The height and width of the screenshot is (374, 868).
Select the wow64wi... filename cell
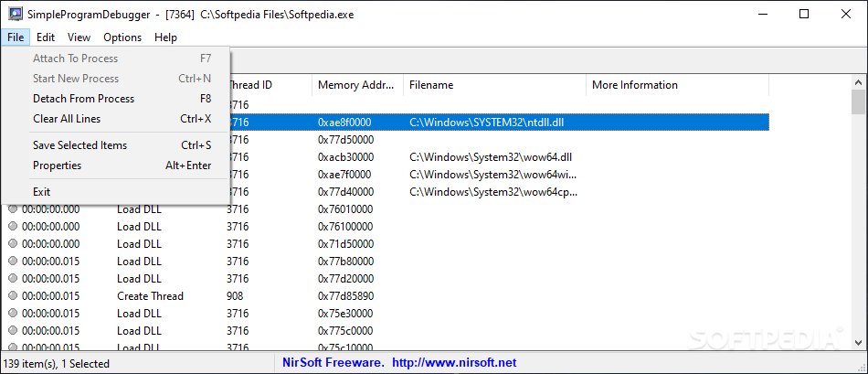point(492,175)
